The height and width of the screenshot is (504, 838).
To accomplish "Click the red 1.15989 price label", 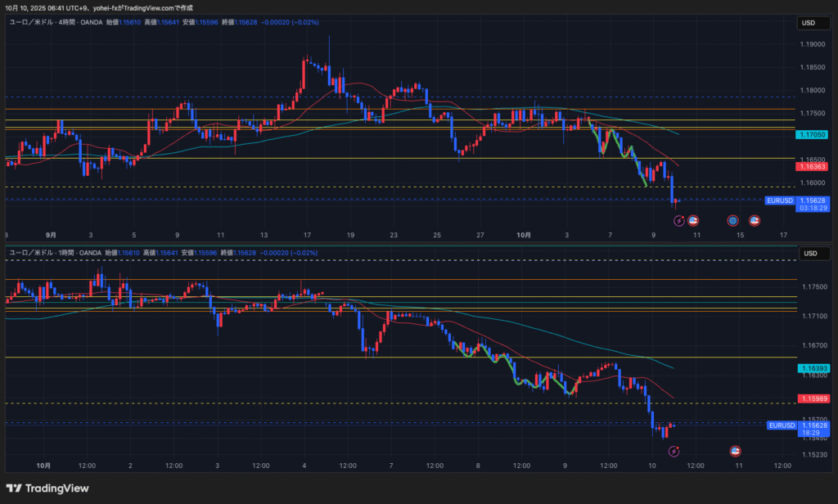I will [813, 398].
